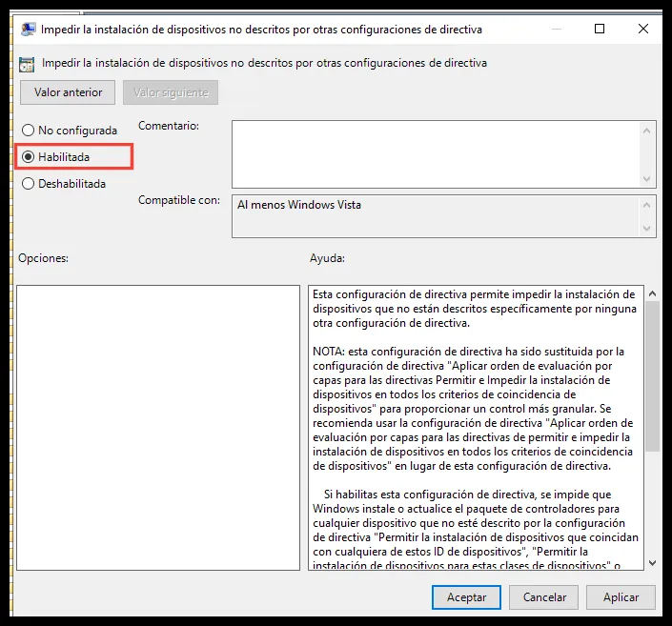672x626 pixels.
Task: Confirm with the Aceptar button
Action: 466,597
